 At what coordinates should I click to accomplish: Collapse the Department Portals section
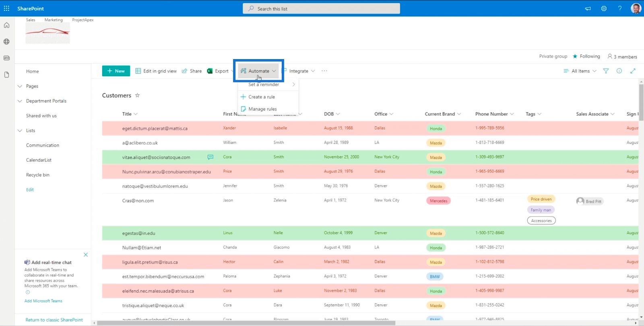pos(20,101)
